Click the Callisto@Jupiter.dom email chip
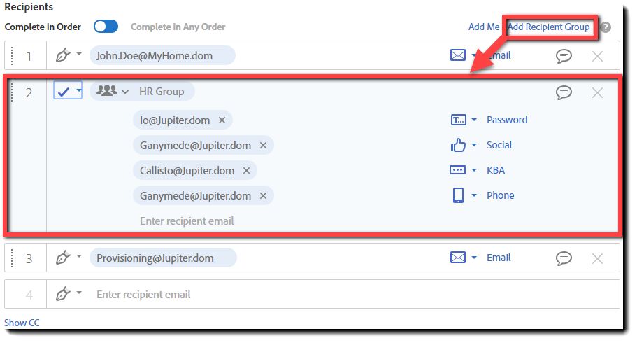 point(195,170)
